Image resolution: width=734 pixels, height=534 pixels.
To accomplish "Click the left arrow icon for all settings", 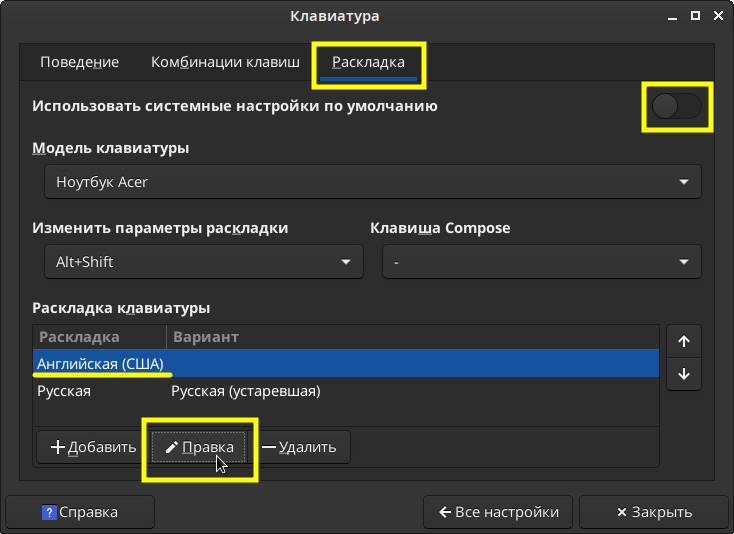I will 444,512.
